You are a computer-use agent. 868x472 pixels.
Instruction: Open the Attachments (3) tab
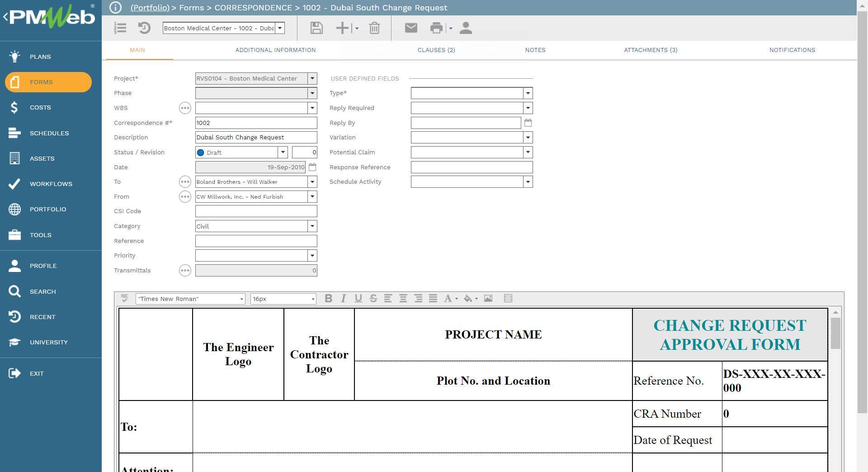coord(650,50)
